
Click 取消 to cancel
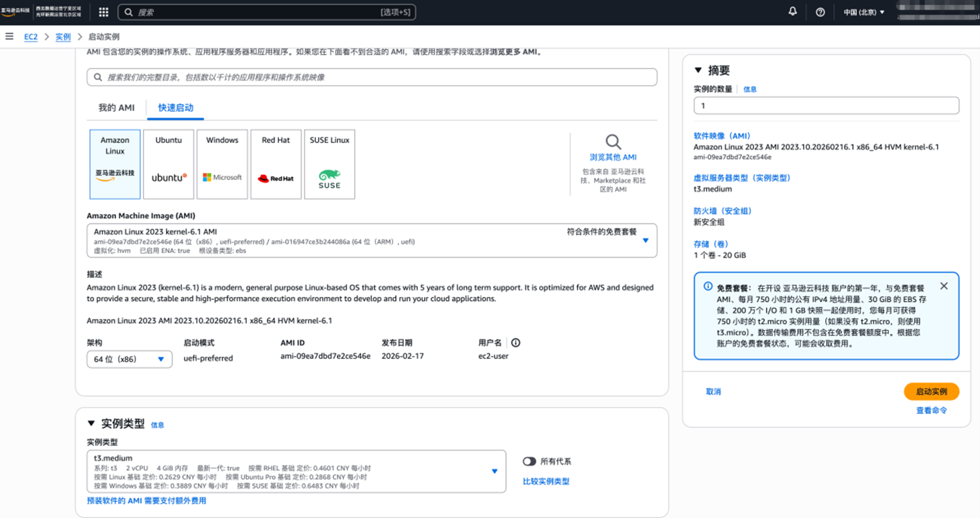click(x=713, y=391)
